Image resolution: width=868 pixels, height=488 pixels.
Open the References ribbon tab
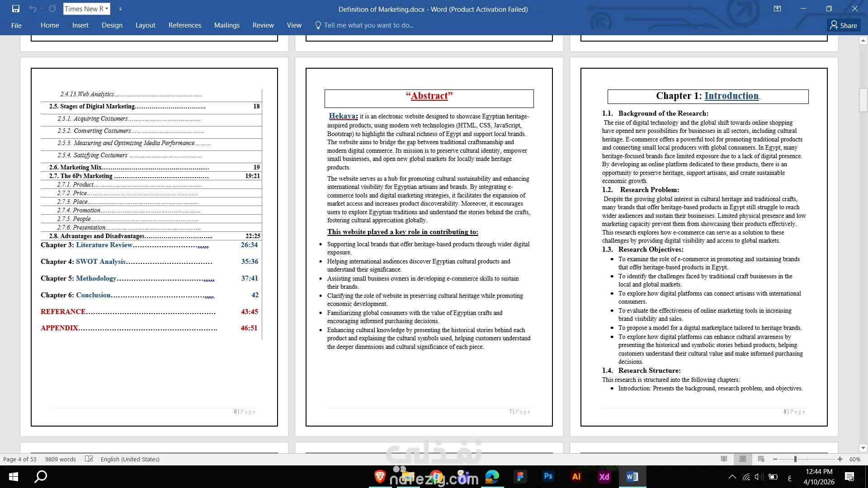pyautogui.click(x=185, y=25)
